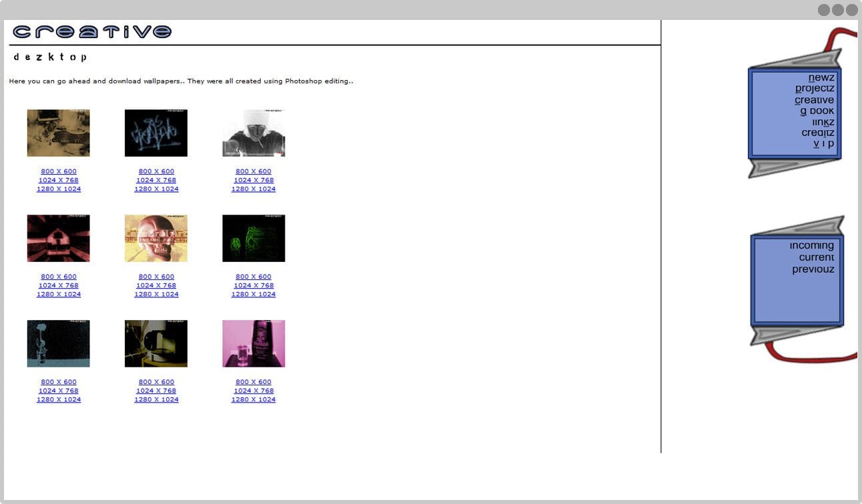Screen dimensions: 862x504
Task: Download 1280 X 1024 of blue graffiti wallpaper
Action: coord(156,189)
